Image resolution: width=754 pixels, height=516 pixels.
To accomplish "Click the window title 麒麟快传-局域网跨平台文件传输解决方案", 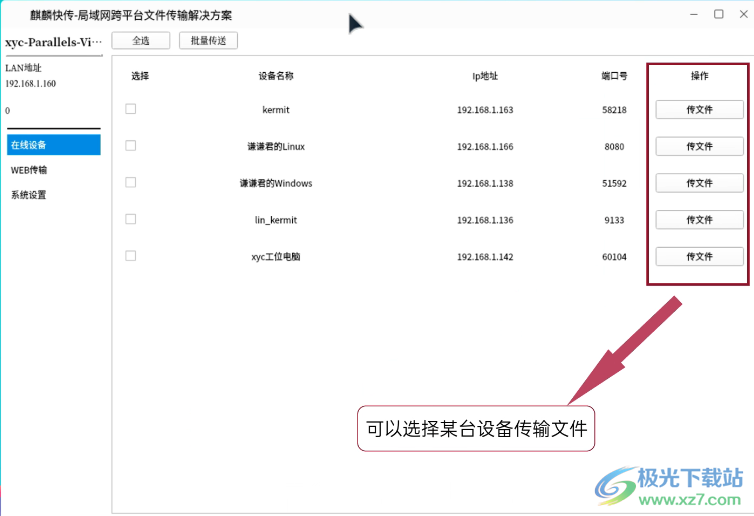I will [x=131, y=15].
